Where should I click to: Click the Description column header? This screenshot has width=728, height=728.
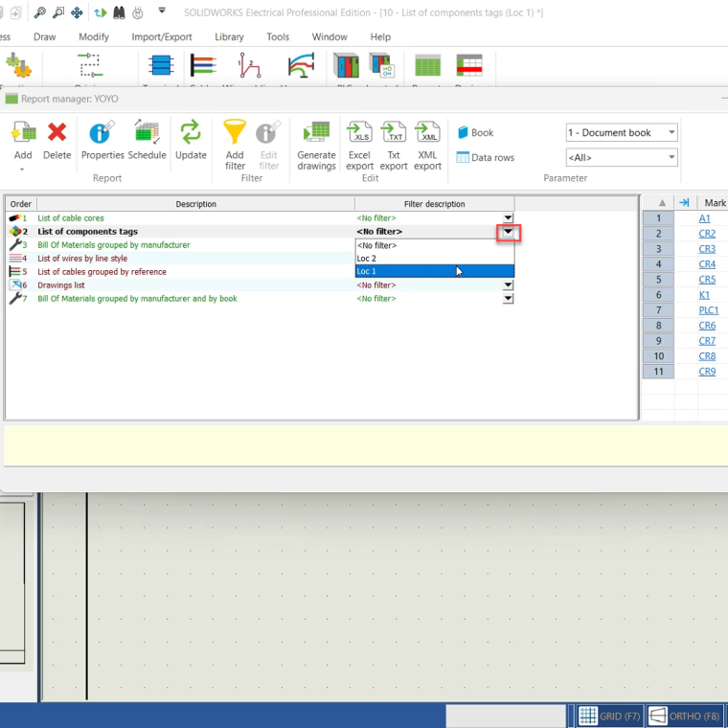pos(196,204)
